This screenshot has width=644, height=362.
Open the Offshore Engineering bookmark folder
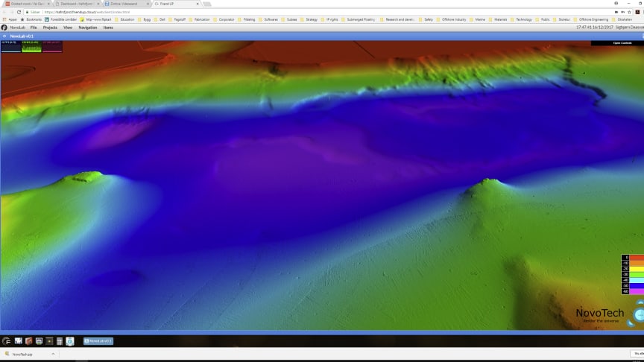pyautogui.click(x=590, y=19)
